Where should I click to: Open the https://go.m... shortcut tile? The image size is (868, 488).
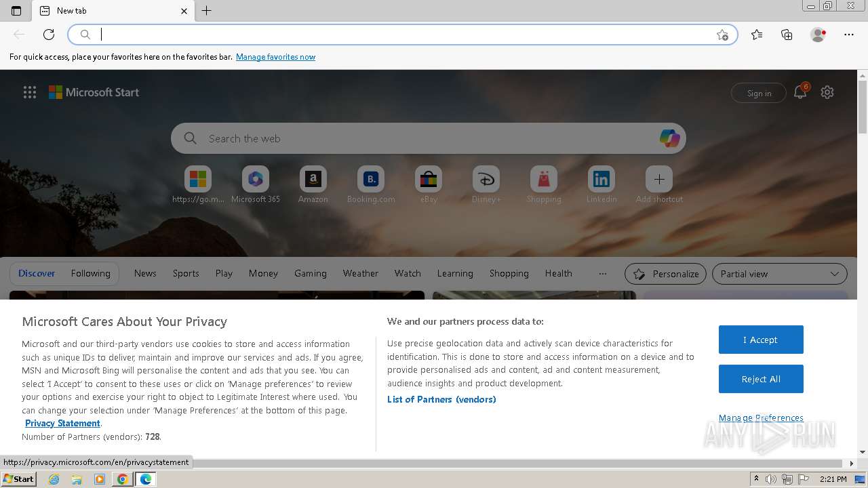[x=198, y=184]
